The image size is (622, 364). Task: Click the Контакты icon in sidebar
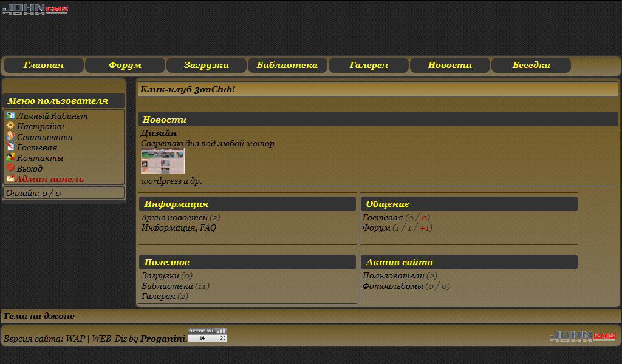[x=10, y=157]
